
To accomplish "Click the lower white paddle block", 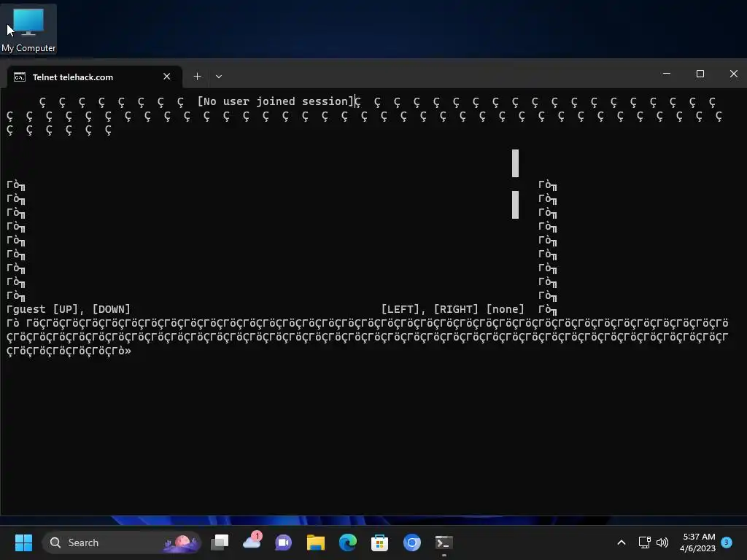I will point(515,205).
